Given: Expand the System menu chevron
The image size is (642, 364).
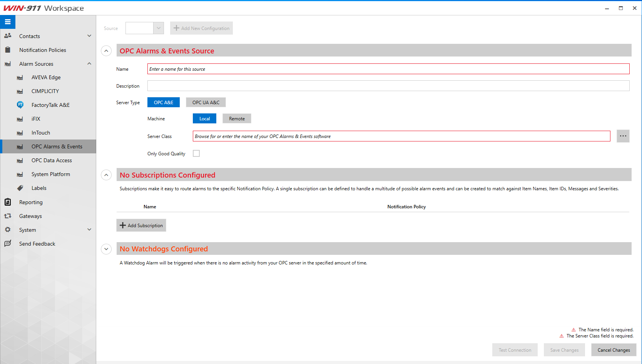Looking at the screenshot, I should [89, 229].
